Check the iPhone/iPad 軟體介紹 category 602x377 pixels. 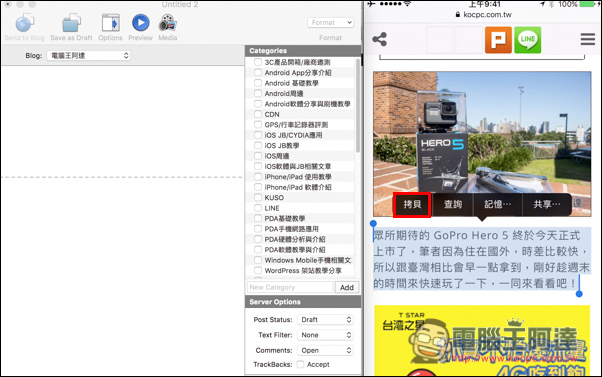(258, 187)
